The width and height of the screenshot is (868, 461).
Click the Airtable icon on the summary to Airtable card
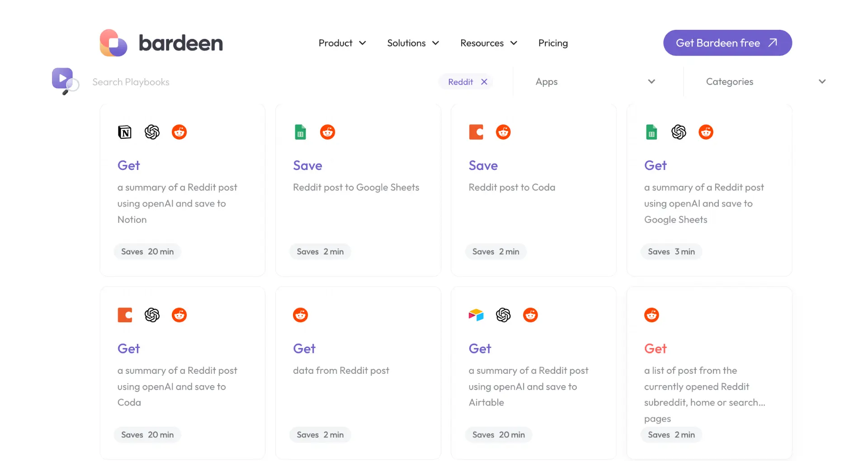(x=476, y=315)
